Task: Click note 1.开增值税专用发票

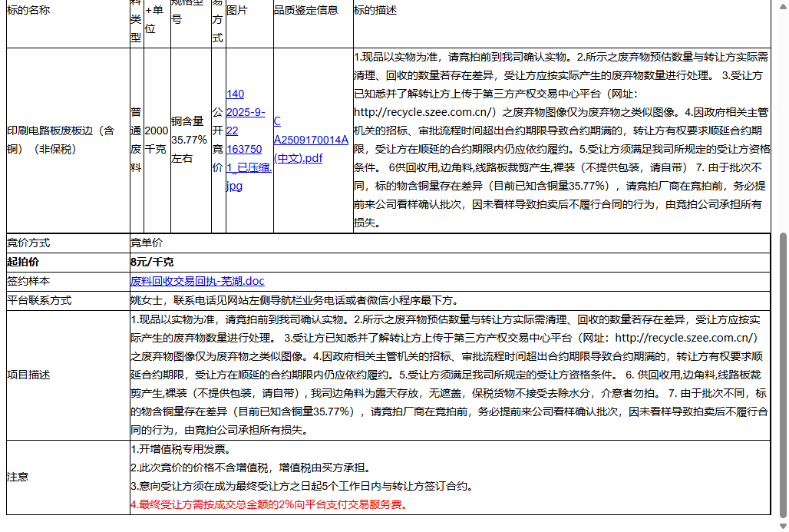Action: [x=180, y=449]
